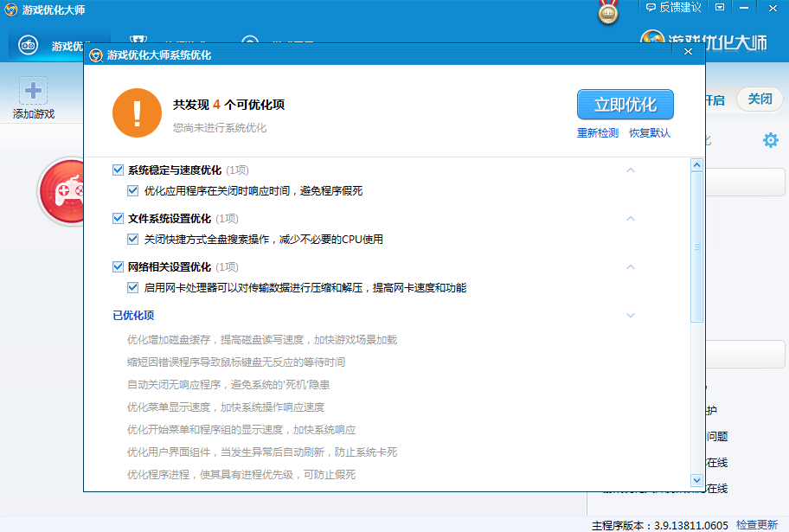Uncheck 启用网卡处理器 optimization item checkbox
This screenshot has width=789, height=532.
click(133, 288)
